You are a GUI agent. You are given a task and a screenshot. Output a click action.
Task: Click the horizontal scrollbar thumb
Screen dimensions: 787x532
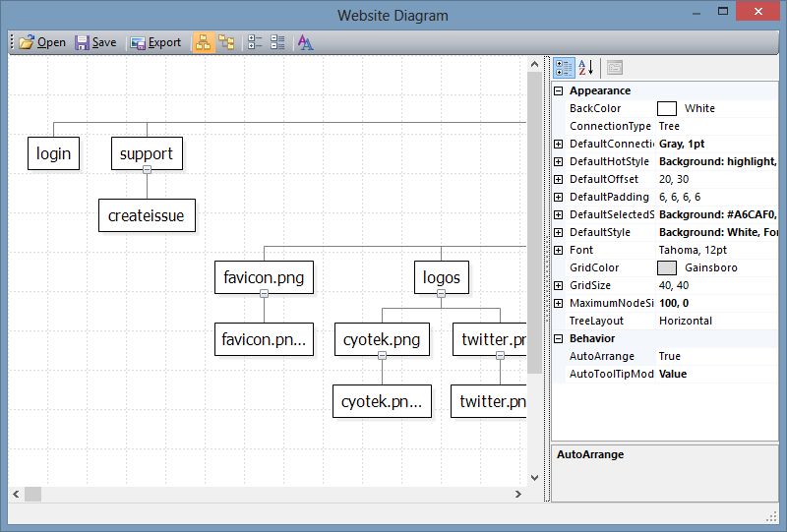(x=33, y=495)
